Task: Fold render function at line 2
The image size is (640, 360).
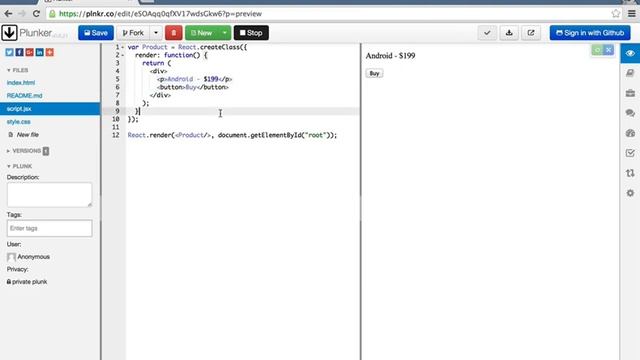Action: 122,55
